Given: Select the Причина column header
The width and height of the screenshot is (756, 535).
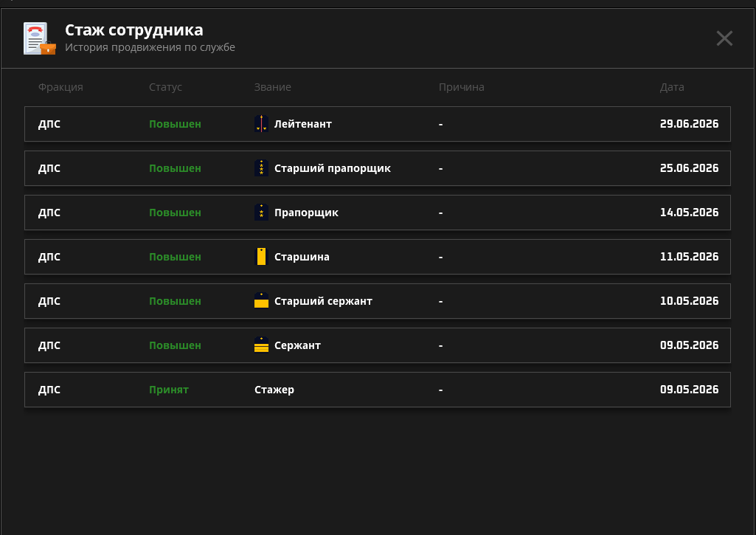Looking at the screenshot, I should pyautogui.click(x=462, y=87).
